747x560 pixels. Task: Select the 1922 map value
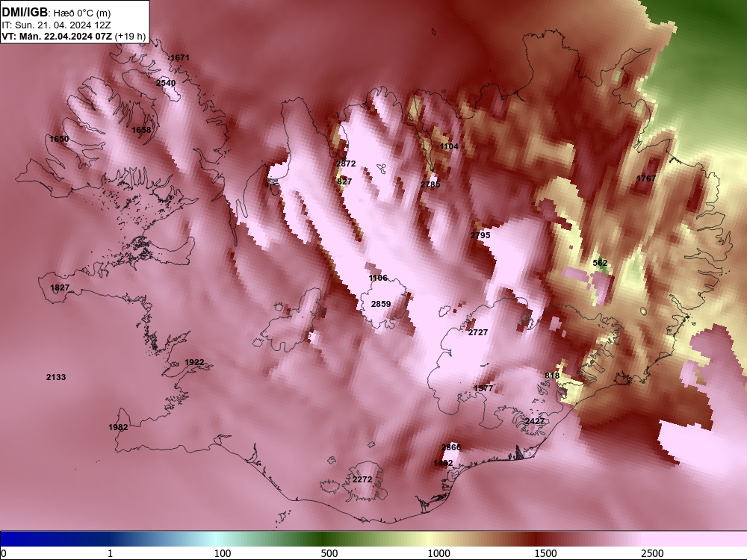[194, 362]
